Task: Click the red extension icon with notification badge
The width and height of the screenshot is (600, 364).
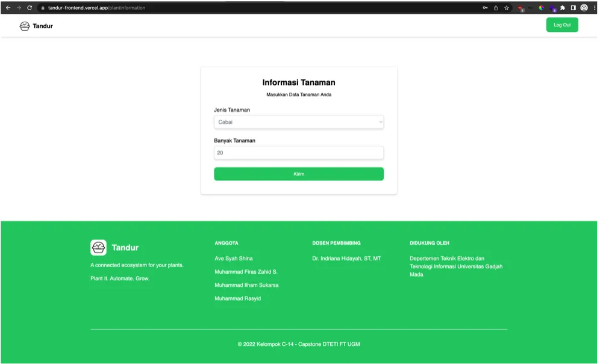Action: pos(519,8)
